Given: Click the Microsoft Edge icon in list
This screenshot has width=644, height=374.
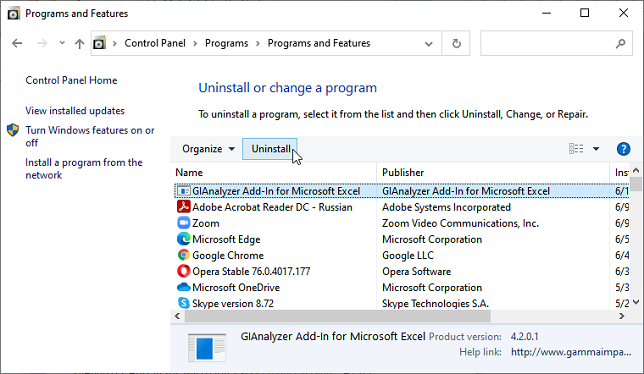Looking at the screenshot, I should click(x=184, y=239).
